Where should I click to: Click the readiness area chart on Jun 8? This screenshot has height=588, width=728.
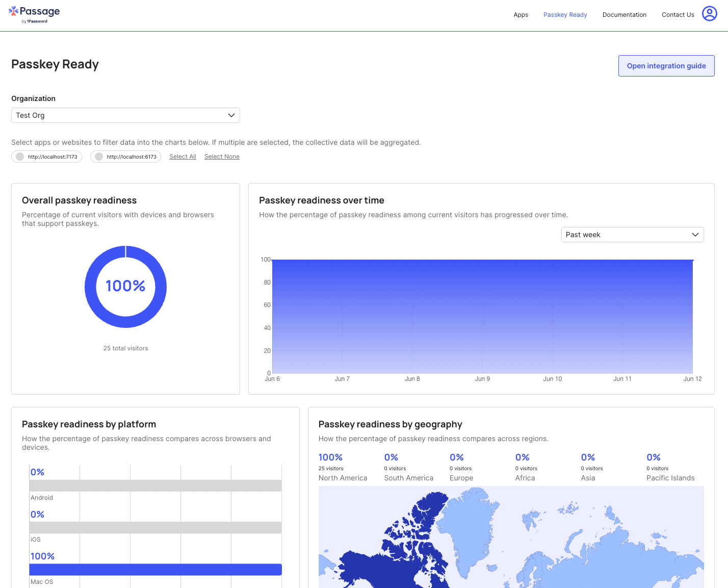(x=412, y=316)
